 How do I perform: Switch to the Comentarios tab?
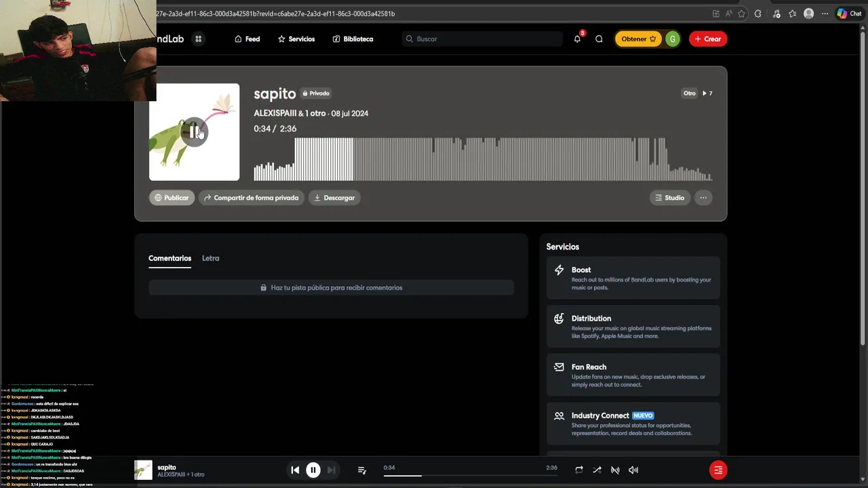(170, 258)
